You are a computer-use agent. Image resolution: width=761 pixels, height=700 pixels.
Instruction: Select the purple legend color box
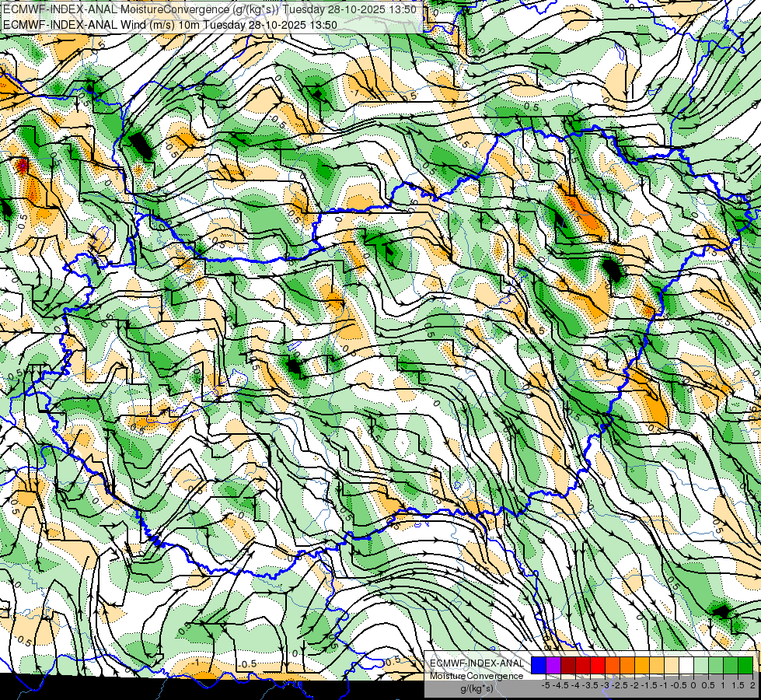pyautogui.click(x=553, y=665)
